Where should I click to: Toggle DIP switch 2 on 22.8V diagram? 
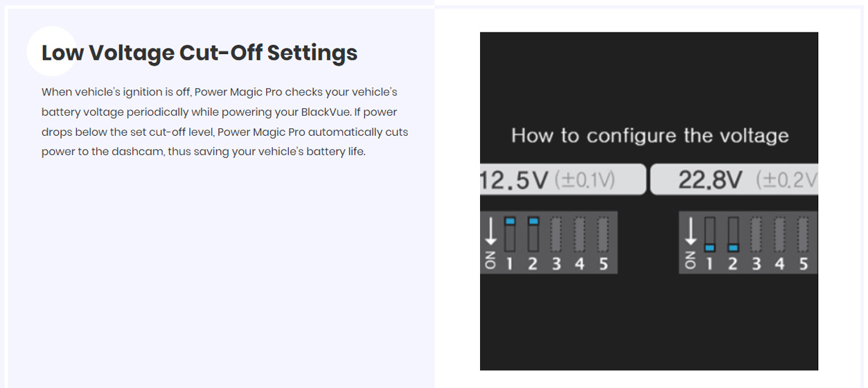(733, 234)
